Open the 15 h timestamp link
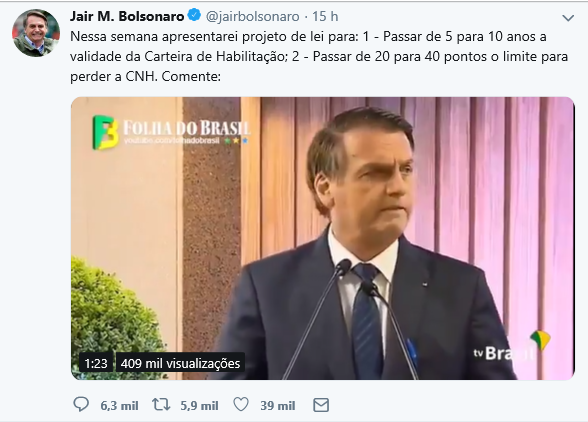Screen dimensions: 588x422 pos(325,16)
